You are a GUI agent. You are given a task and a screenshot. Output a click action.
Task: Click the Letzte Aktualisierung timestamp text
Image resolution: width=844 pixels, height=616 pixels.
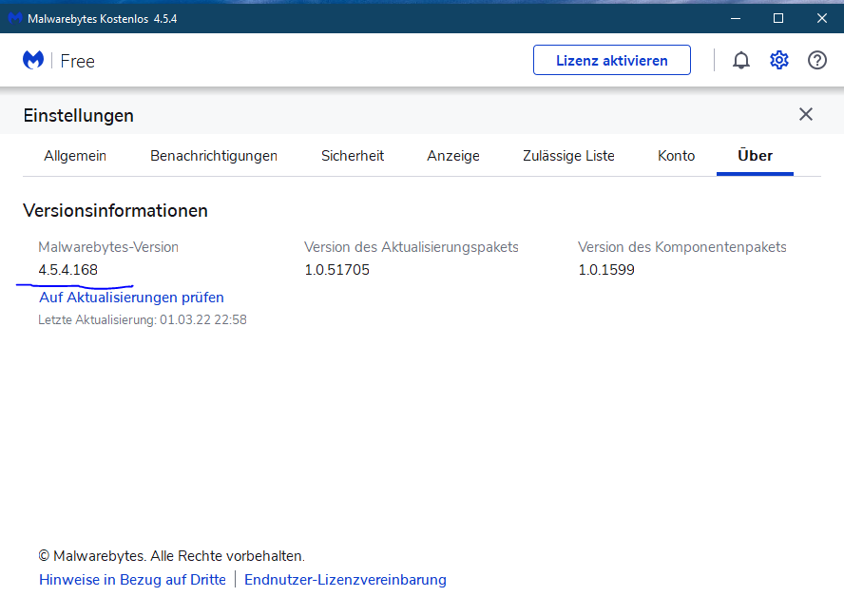pos(143,319)
